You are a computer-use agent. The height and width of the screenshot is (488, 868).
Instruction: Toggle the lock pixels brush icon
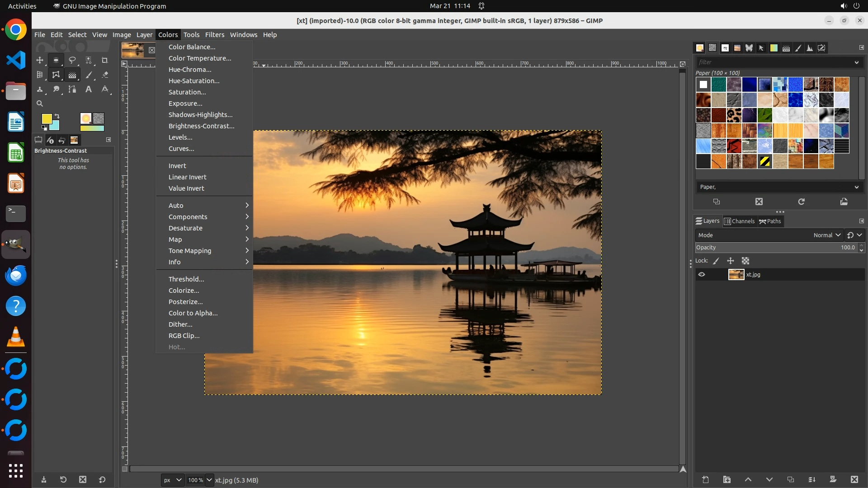pyautogui.click(x=716, y=261)
